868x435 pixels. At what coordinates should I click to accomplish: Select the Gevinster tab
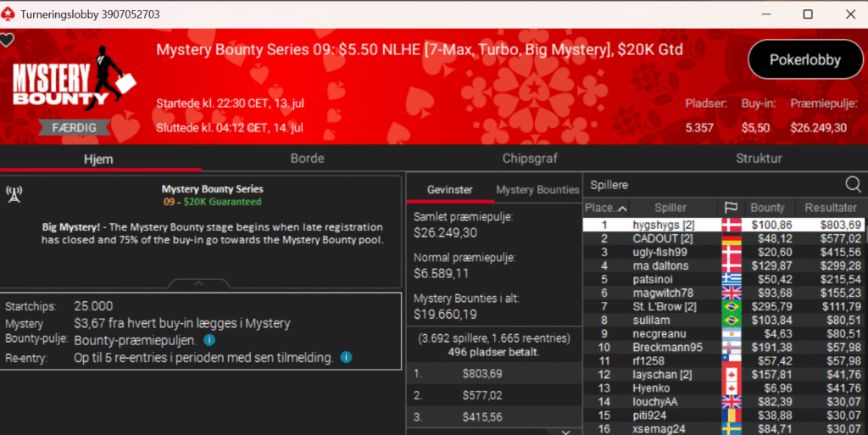pyautogui.click(x=449, y=190)
